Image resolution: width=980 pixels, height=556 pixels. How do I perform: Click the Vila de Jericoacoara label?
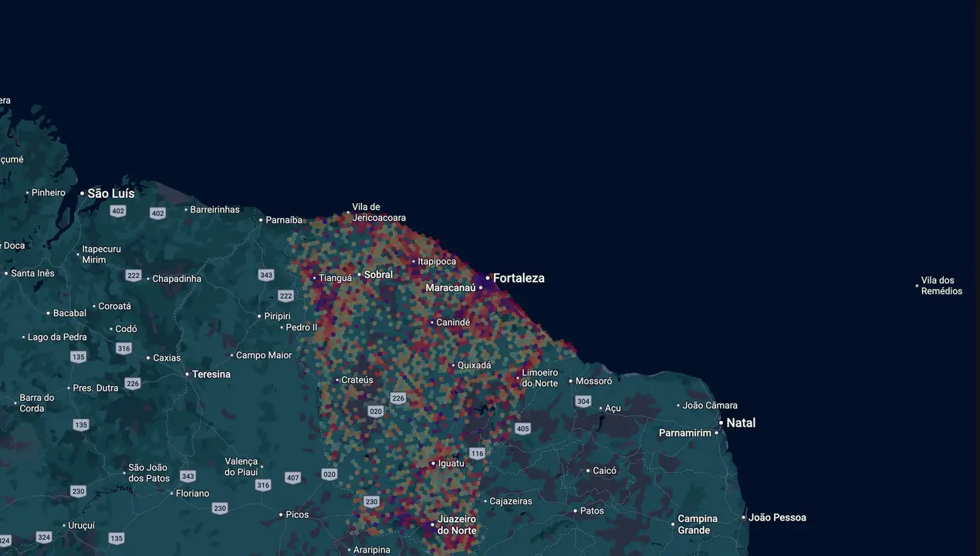coord(379,212)
